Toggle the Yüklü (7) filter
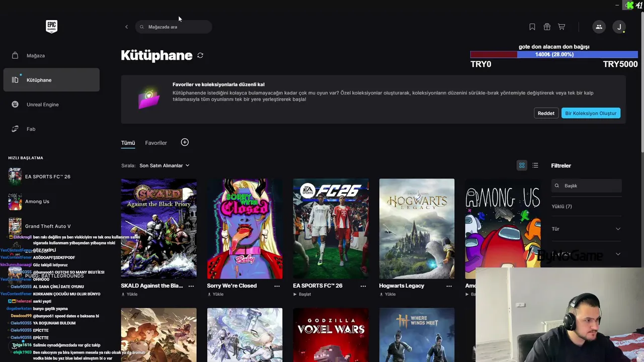The height and width of the screenshot is (362, 644). (561, 207)
